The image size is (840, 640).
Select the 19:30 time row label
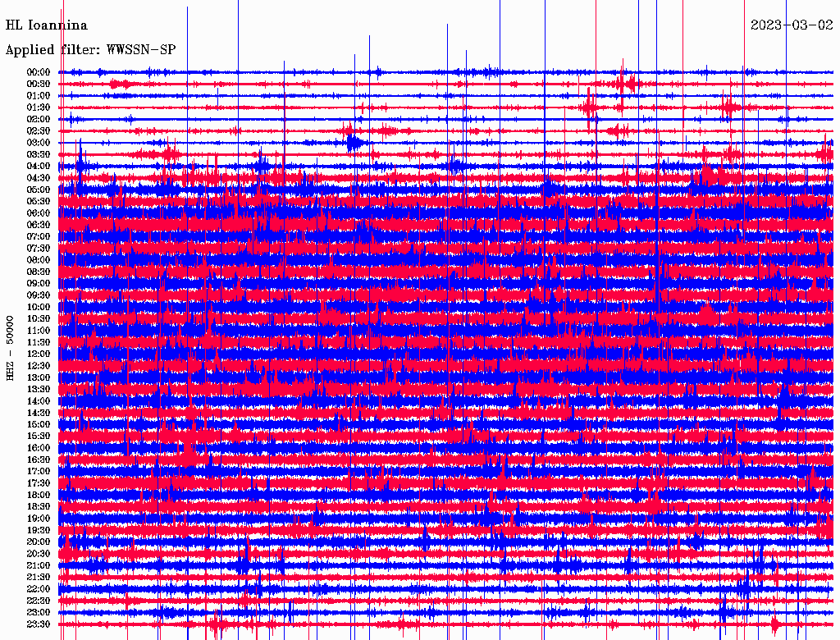39,531
